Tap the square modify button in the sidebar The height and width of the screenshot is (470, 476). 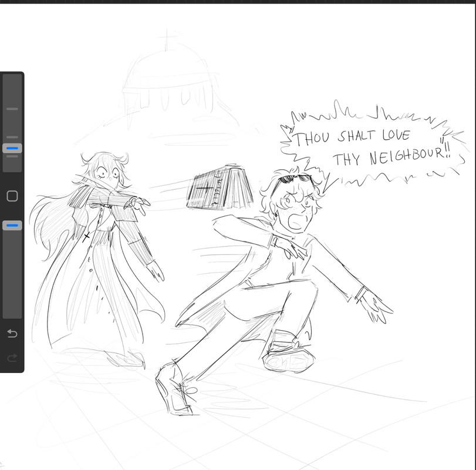point(12,196)
